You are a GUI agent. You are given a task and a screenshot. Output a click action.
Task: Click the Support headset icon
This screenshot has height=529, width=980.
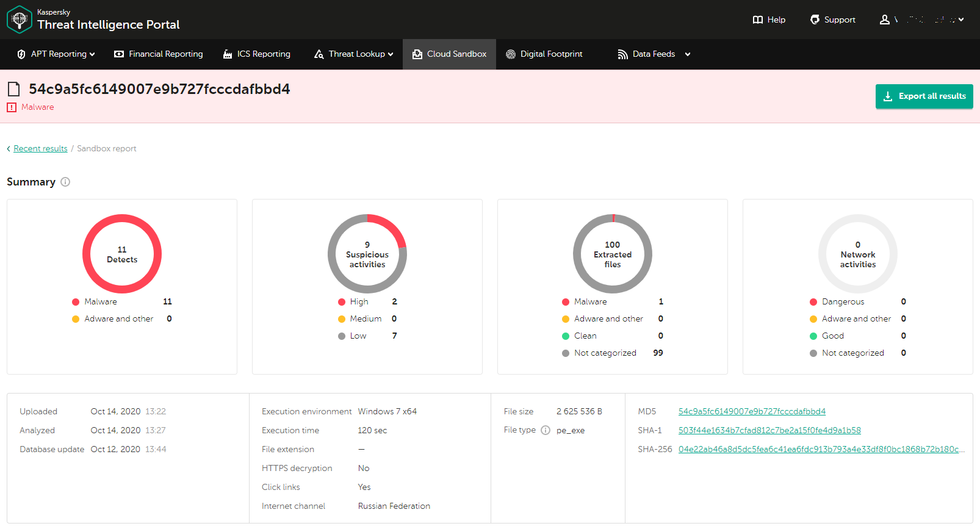pos(815,20)
